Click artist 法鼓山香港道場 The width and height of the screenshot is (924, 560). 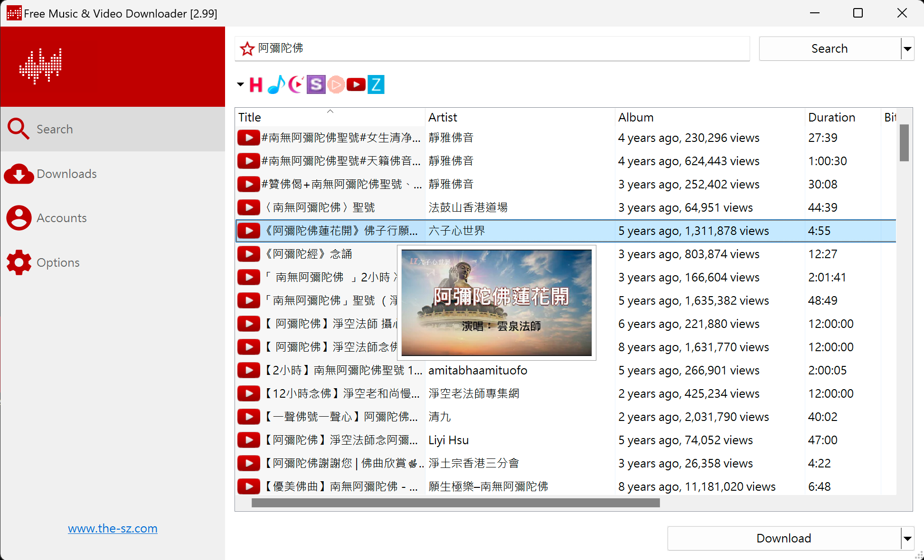tap(468, 207)
